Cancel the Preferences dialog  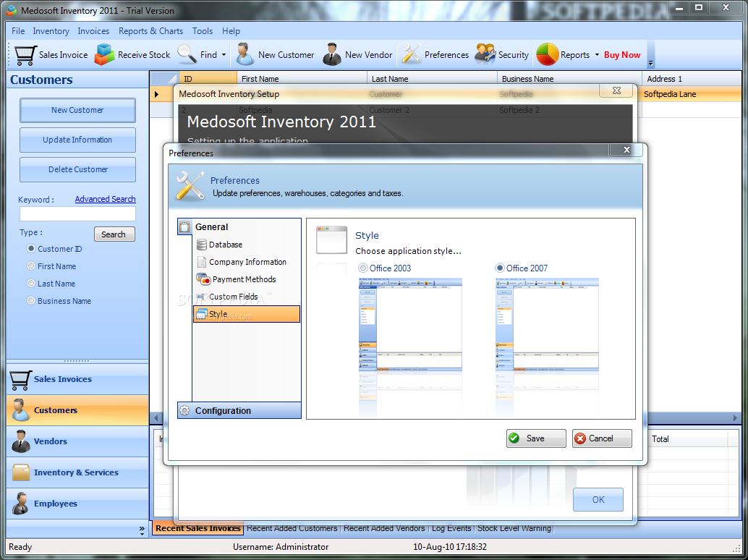tap(602, 438)
